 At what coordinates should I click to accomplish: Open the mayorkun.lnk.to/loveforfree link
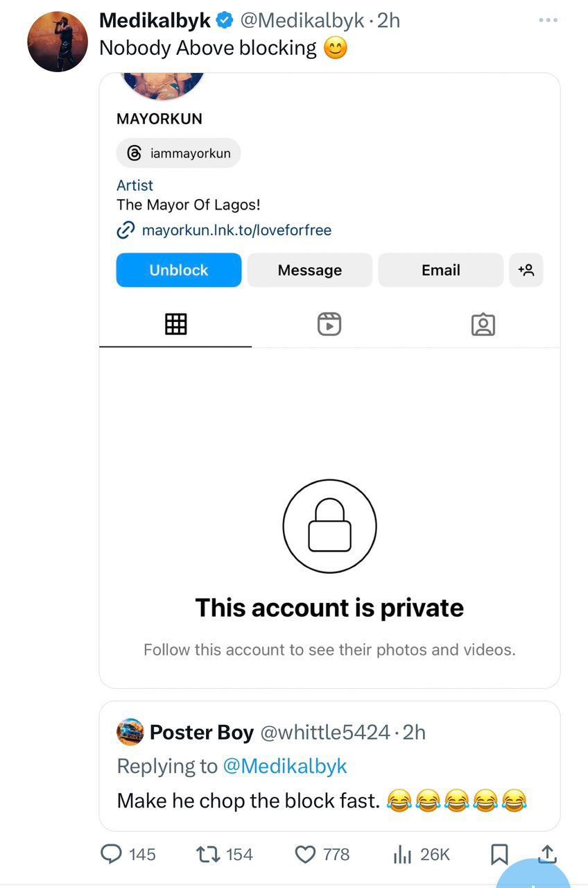(x=236, y=230)
